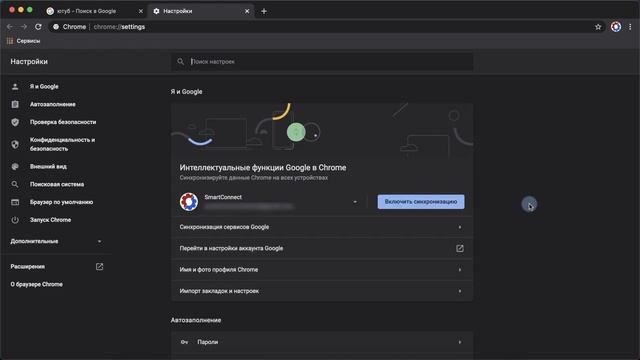Click the Интеллектуальные функции Google в Chrome heading
The image size is (640, 360).
[263, 167]
